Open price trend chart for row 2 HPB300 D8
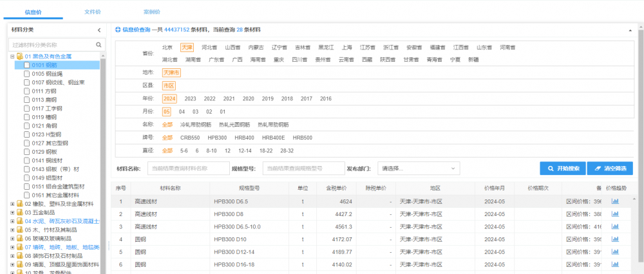644x274 pixels. point(615,214)
